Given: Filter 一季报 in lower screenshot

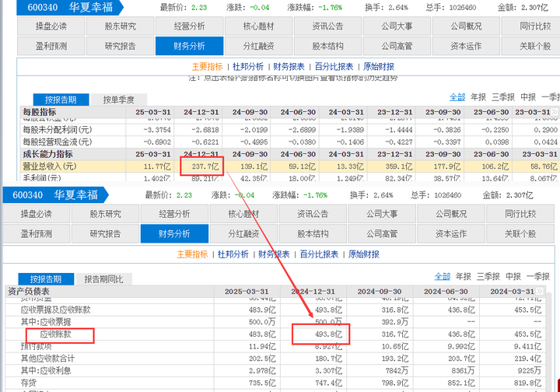Looking at the screenshot, I should (x=538, y=276).
